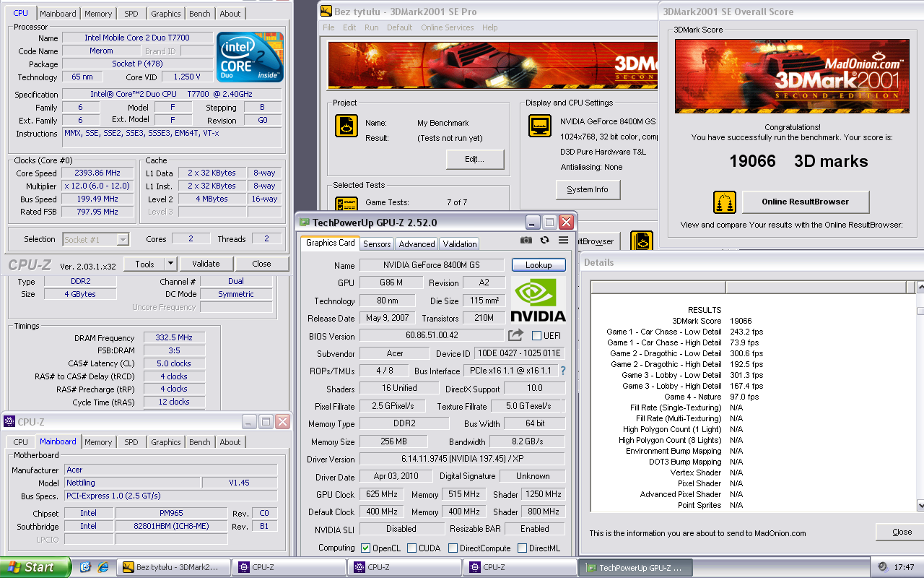Viewport: 924px width, 578px height.
Task: Open the Online Services menu
Action: (x=449, y=27)
